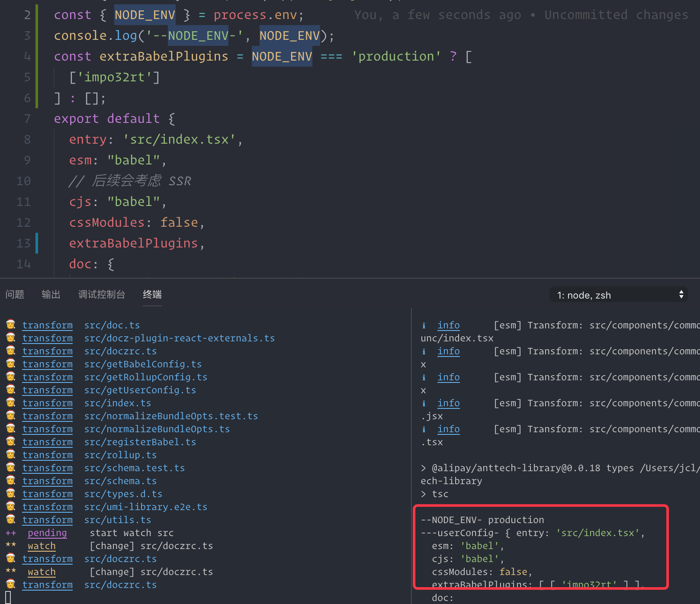Click line number 13 in the editor gutter
The height and width of the screenshot is (604, 700).
pyautogui.click(x=23, y=243)
